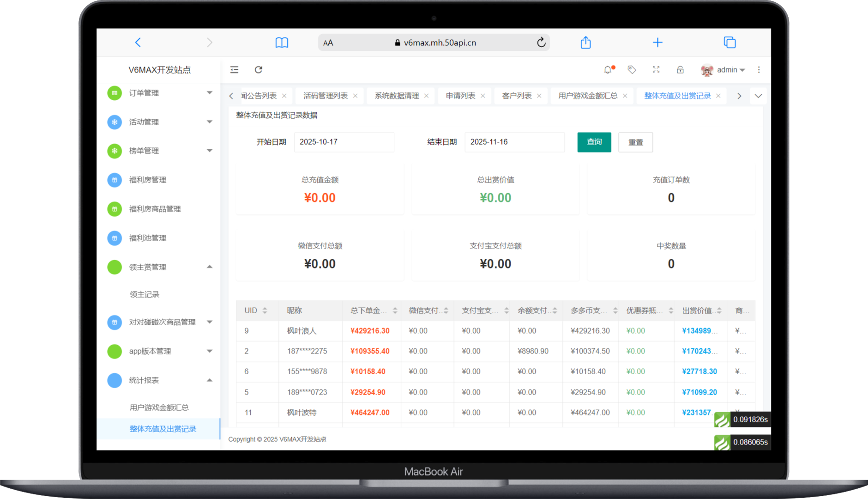Refresh the page using the reload icon
Image resolution: width=868 pixels, height=499 pixels.
pyautogui.click(x=259, y=70)
